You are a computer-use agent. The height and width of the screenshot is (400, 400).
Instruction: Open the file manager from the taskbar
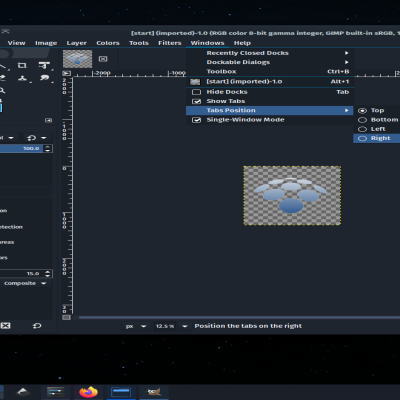(121, 392)
